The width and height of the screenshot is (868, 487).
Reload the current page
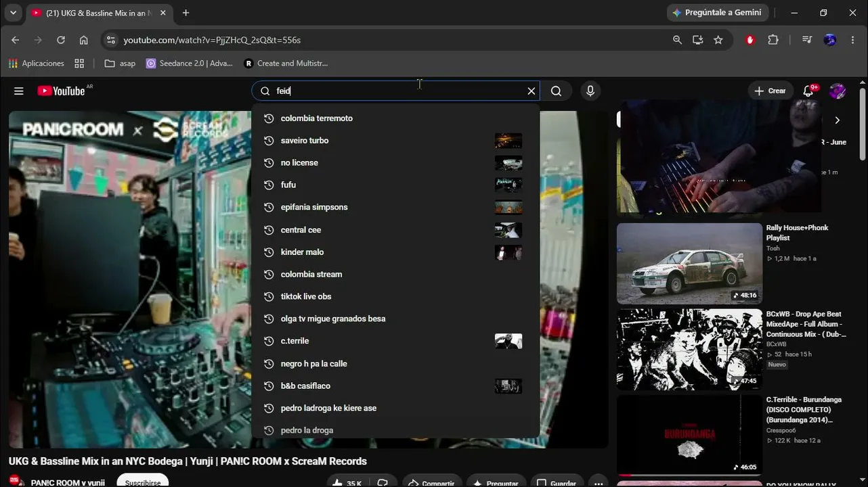61,40
